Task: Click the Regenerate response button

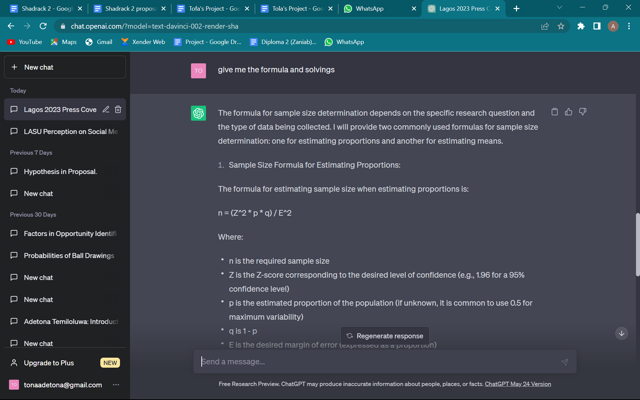Action: coord(385,336)
